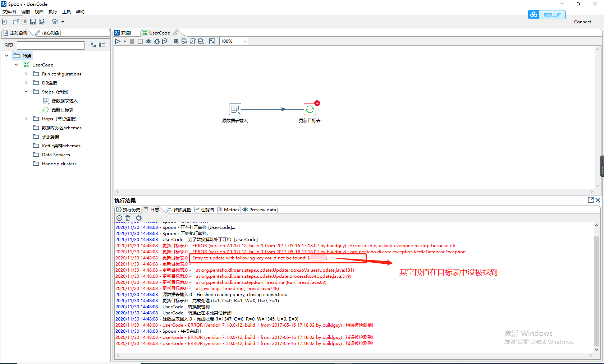Open the perspective dropdown arrow
The image size is (604, 364).
[x=63, y=22]
